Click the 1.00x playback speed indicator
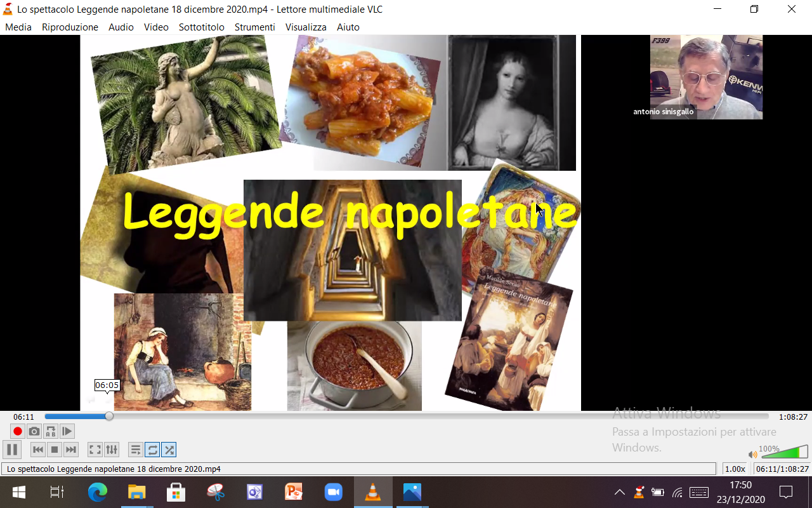Viewport: 812px width, 508px height. click(735, 469)
